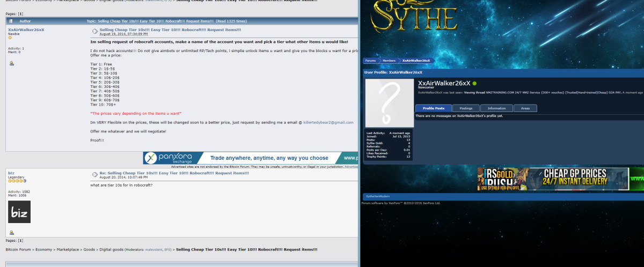Open first post title link Selling Cheap Tier 10s
The height and width of the screenshot is (267, 644).
point(170,29)
